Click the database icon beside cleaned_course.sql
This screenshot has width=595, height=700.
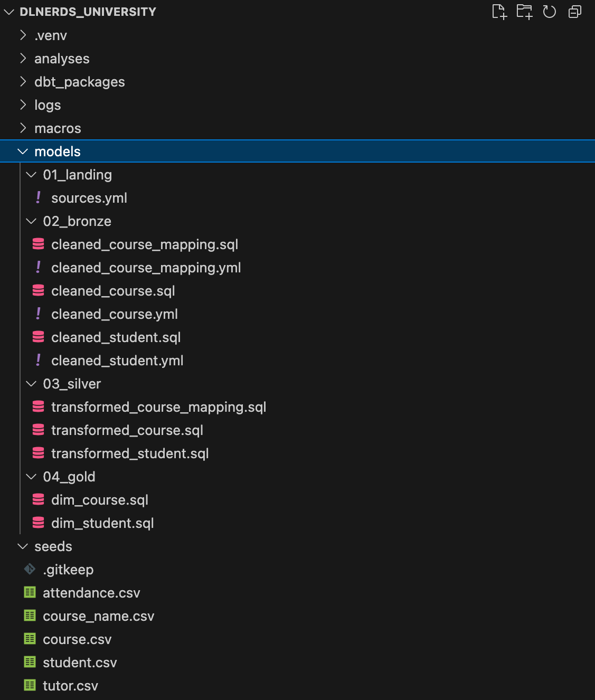pos(39,290)
